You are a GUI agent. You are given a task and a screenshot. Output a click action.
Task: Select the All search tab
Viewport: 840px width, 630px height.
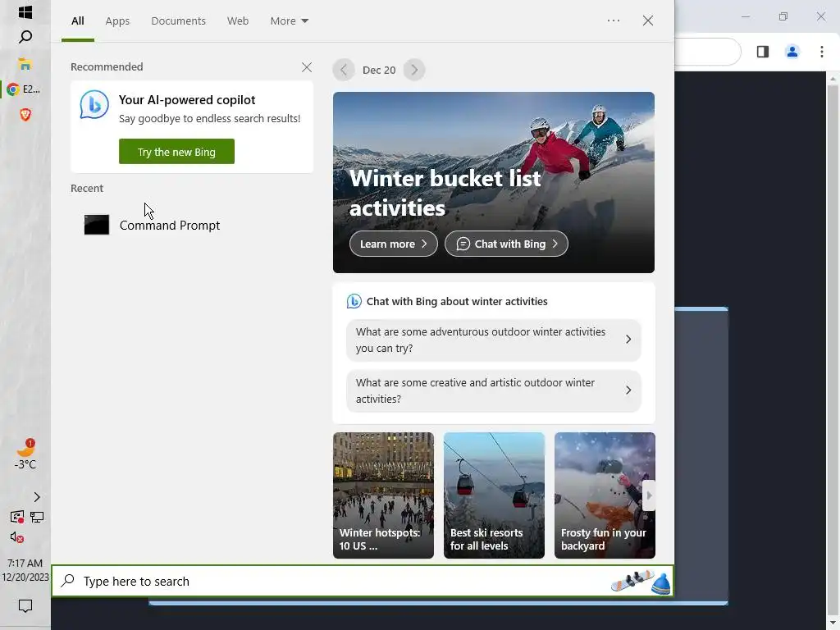point(78,21)
